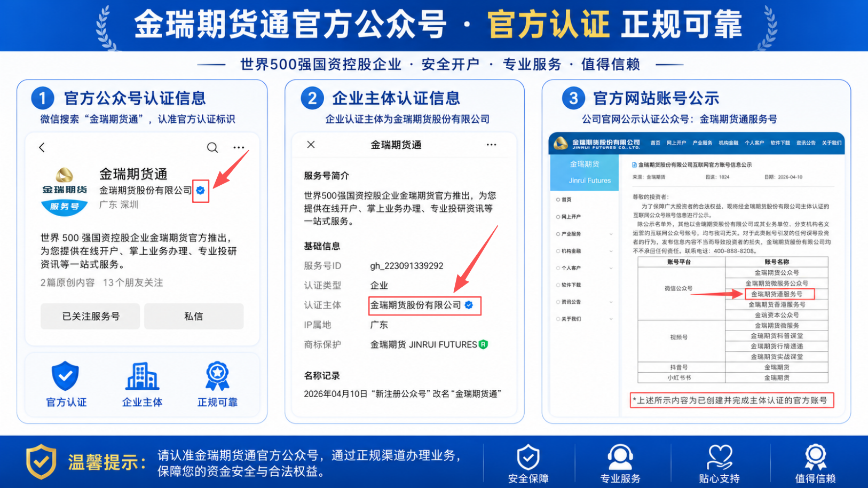Click the 金瑞期货微服务公众号 table cell
Screen dimensions: 868x488
tap(777, 284)
